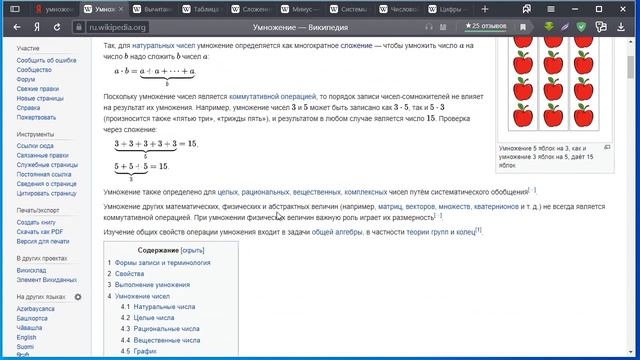Switch to the Числовой tab
Screen dimensions: 640x360
[398, 9]
